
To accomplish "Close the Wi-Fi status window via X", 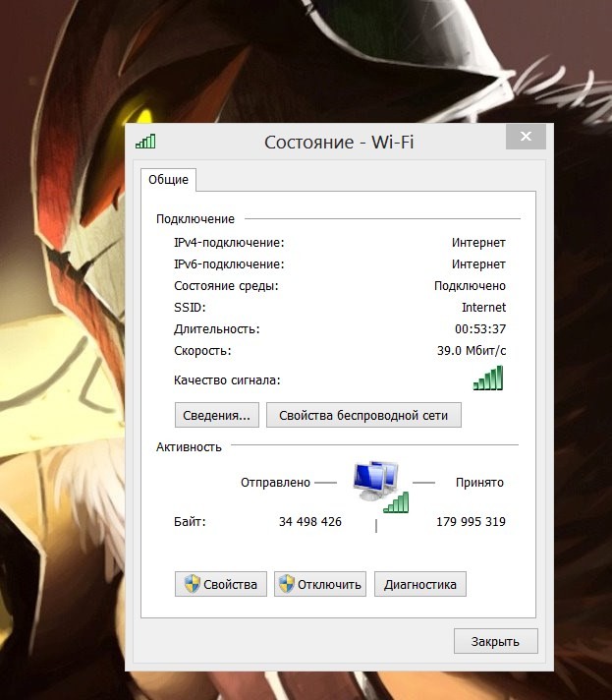I will pos(526,137).
